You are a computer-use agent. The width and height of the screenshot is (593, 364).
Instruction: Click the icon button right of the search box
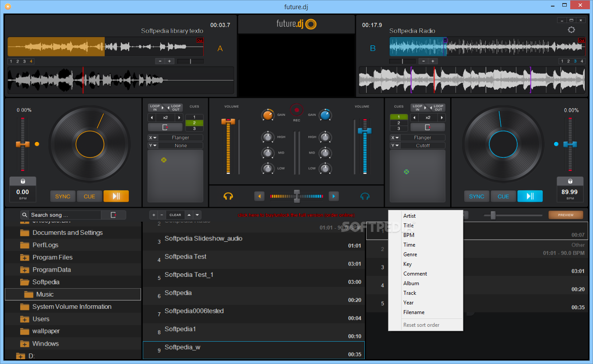(113, 215)
